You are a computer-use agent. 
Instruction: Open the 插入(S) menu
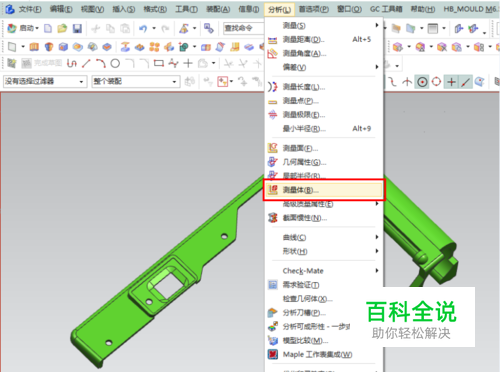click(x=124, y=9)
